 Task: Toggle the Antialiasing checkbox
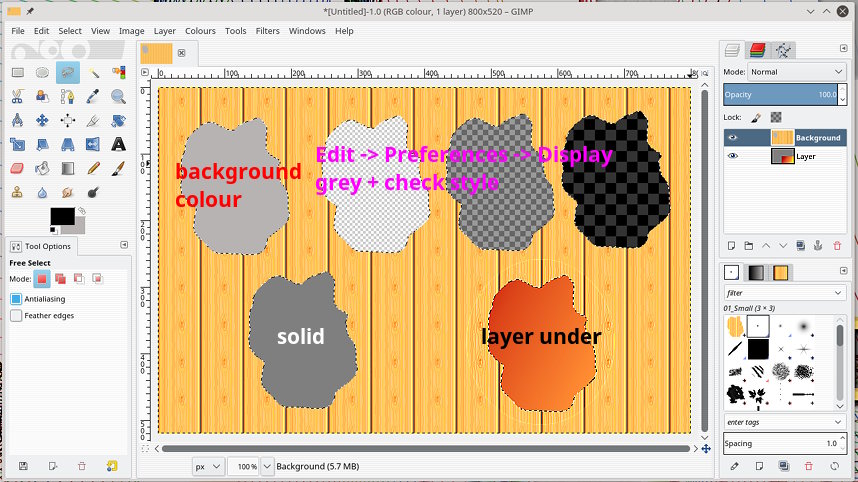(16, 298)
